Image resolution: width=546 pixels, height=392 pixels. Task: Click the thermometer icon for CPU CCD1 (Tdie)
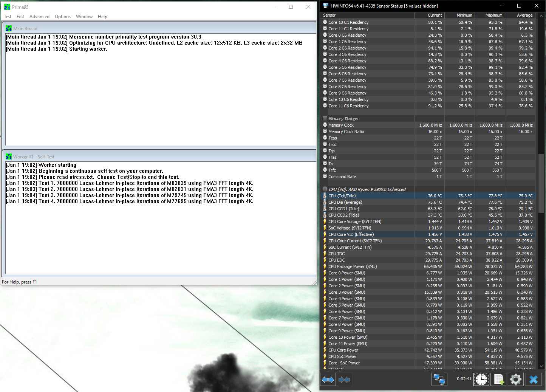coord(325,209)
